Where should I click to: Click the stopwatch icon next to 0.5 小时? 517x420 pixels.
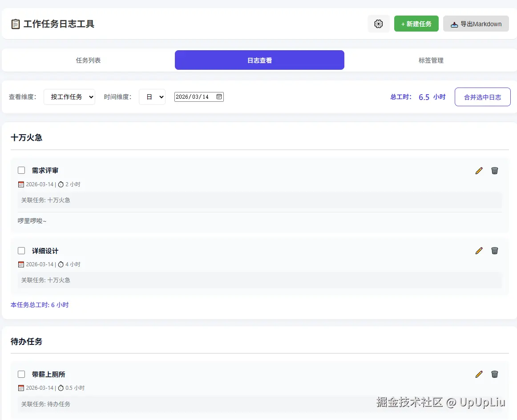pyautogui.click(x=61, y=388)
